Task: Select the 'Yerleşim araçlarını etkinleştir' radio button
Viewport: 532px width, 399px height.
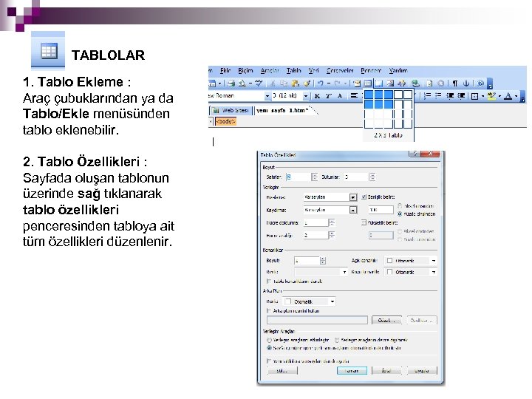Action: coord(270,340)
